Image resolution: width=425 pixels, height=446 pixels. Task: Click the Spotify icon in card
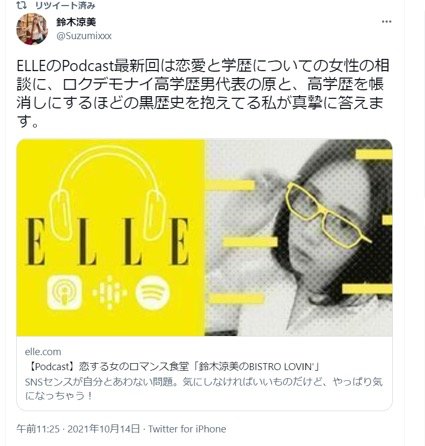pyautogui.click(x=153, y=292)
